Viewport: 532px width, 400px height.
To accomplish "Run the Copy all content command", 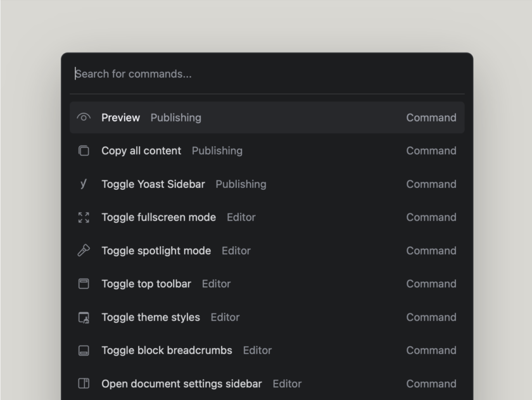I will 267,151.
